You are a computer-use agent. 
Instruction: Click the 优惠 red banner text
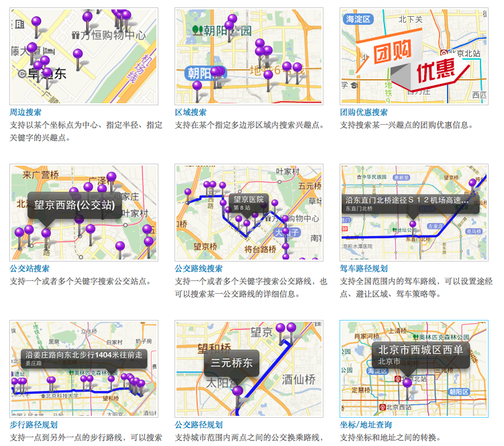[436, 70]
